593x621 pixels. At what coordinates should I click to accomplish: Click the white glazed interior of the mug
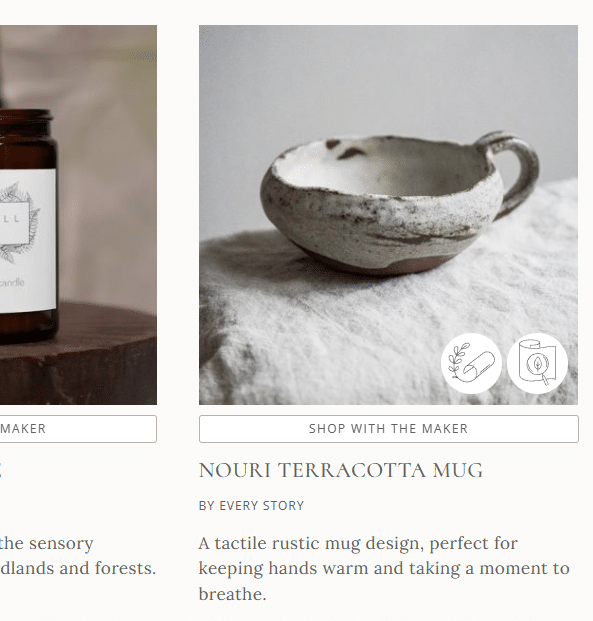382,166
